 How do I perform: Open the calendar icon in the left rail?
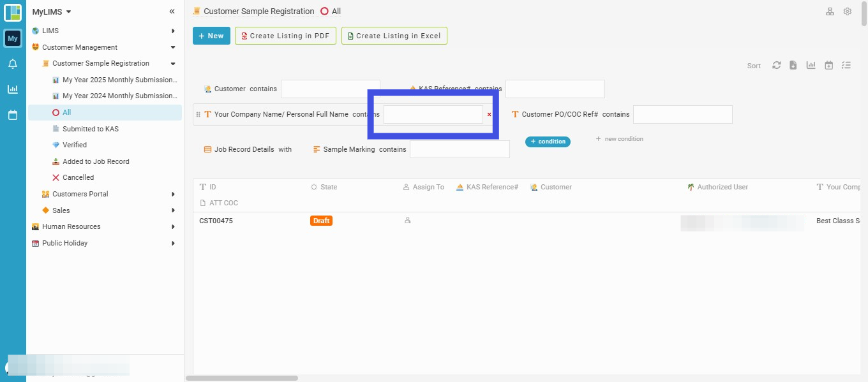pos(13,115)
